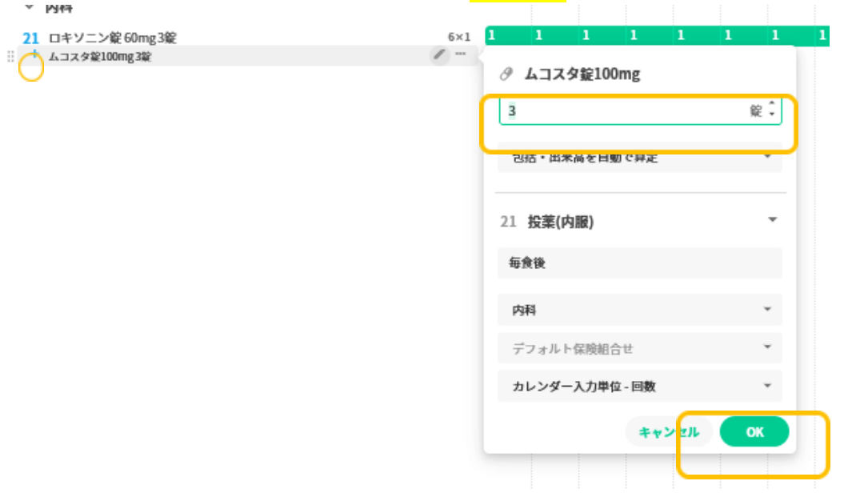868x501 pixels.
Task: Click the pencil edit icon on ムコスタ row
Action: pos(439,54)
